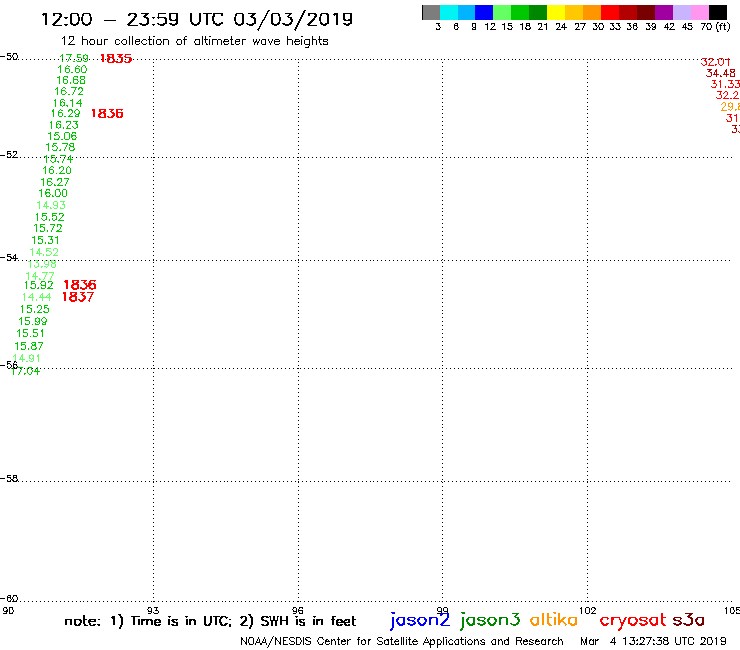
Task: Select the bright red swatch in the legend bar
Action: click(x=610, y=12)
